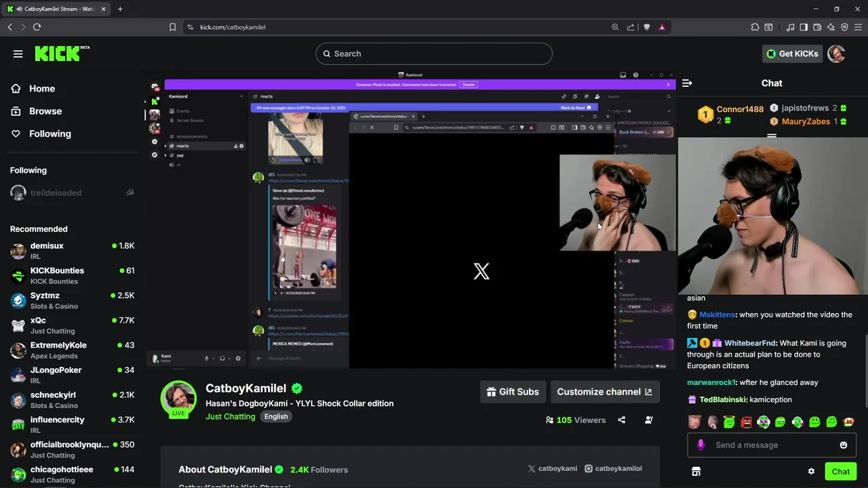Open Brave Shields icon
The image size is (868, 488).
coord(646,27)
